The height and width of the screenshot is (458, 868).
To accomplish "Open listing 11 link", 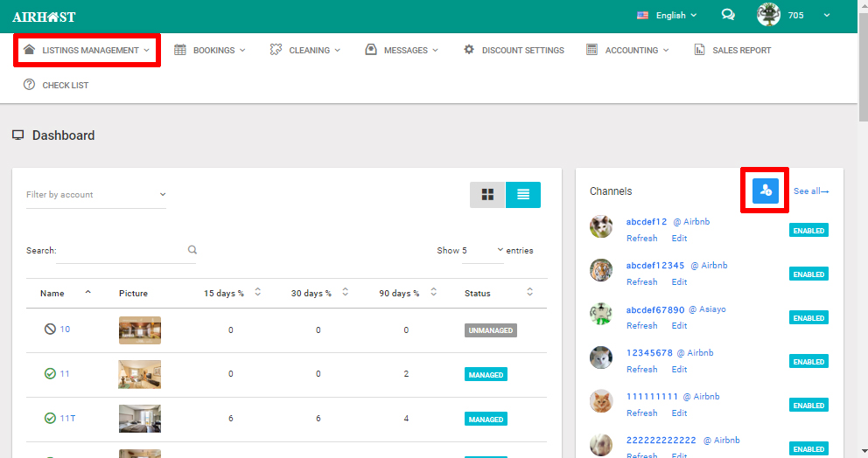I will (65, 374).
